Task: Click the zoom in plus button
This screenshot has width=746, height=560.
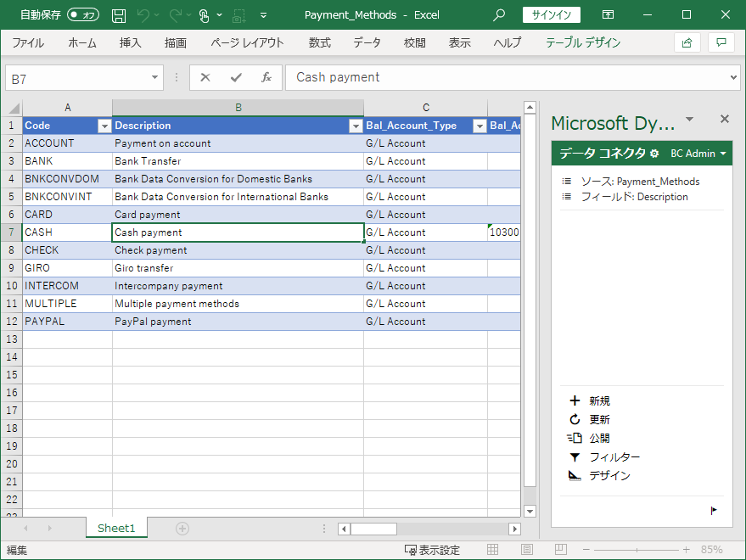Action: (686, 550)
